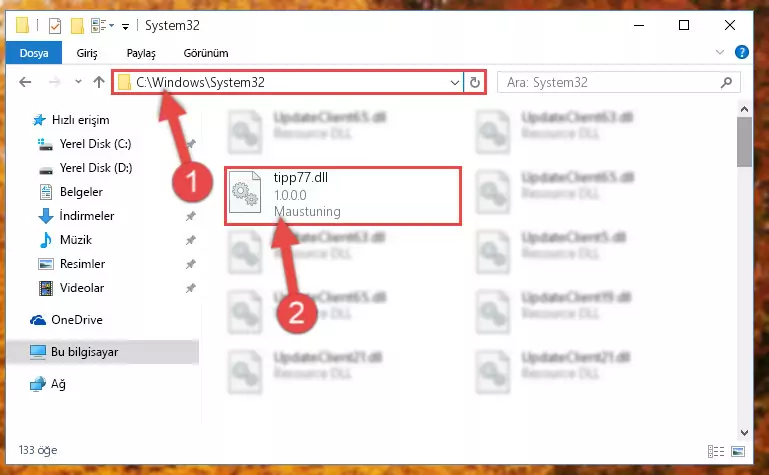Select the tipp77.dll file
The width and height of the screenshot is (769, 475).
(343, 196)
